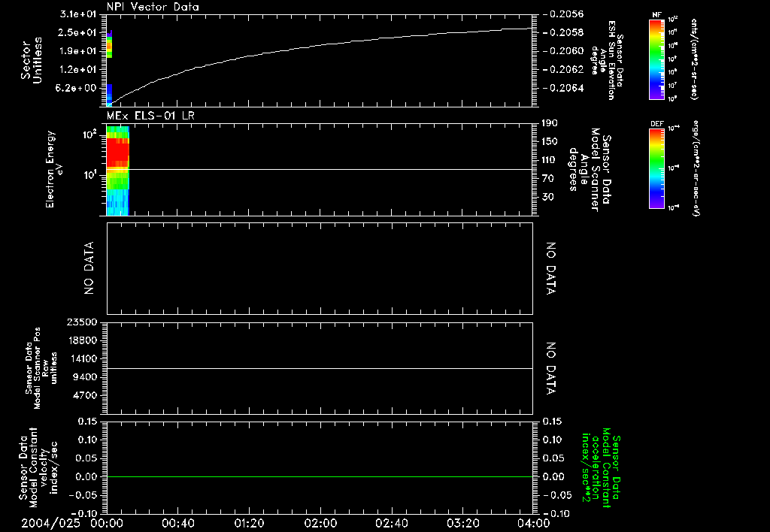
Task: Click the DEF legend heading
Action: click(656, 124)
